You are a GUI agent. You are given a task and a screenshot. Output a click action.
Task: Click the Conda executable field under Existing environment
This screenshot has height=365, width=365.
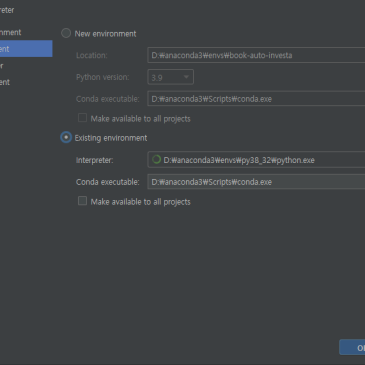coord(256,182)
